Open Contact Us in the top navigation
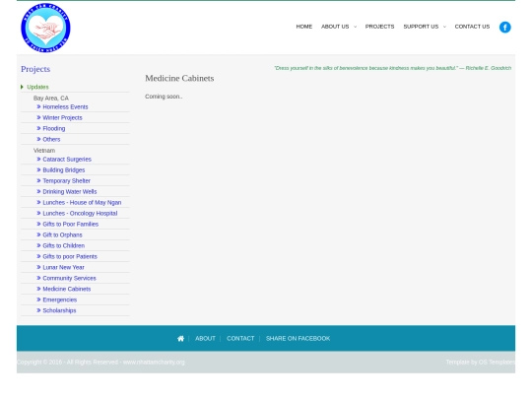Screen dimensions: 532x399 point(472,27)
